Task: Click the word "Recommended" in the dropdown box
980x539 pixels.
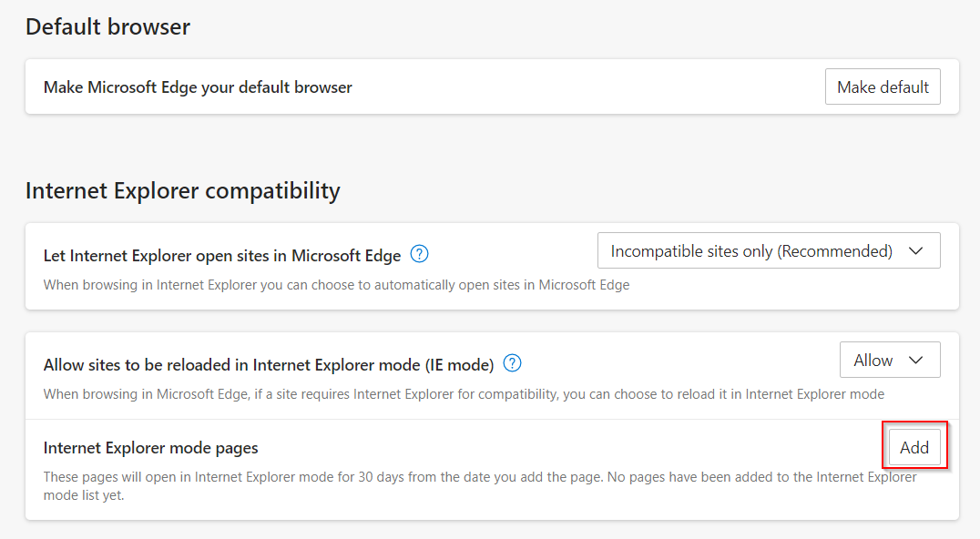Action: coord(832,251)
